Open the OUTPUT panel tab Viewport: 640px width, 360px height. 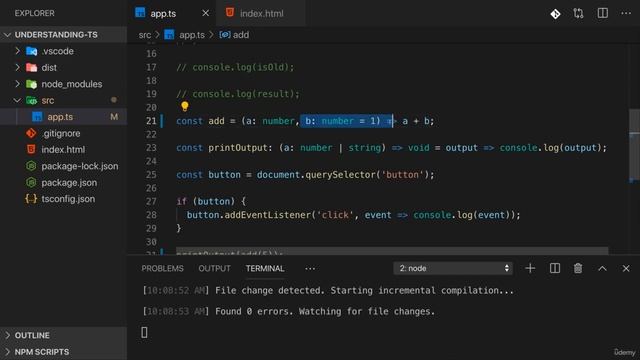[214, 269]
